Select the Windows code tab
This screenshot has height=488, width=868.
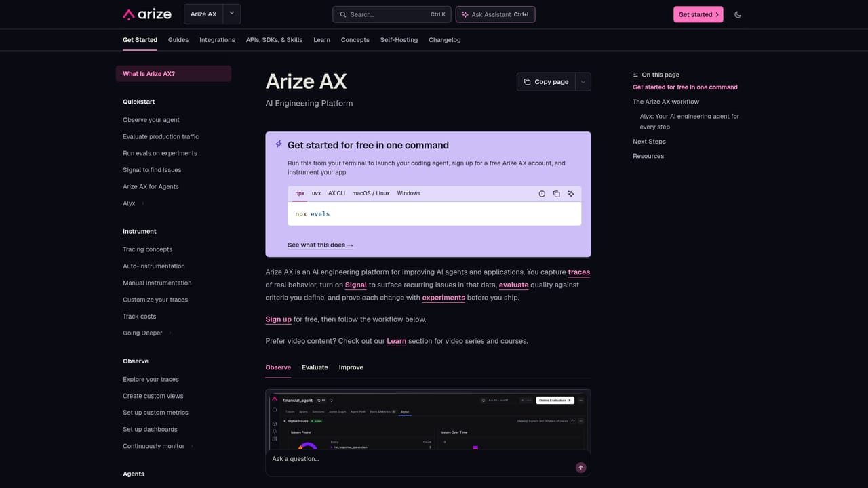[x=409, y=193]
